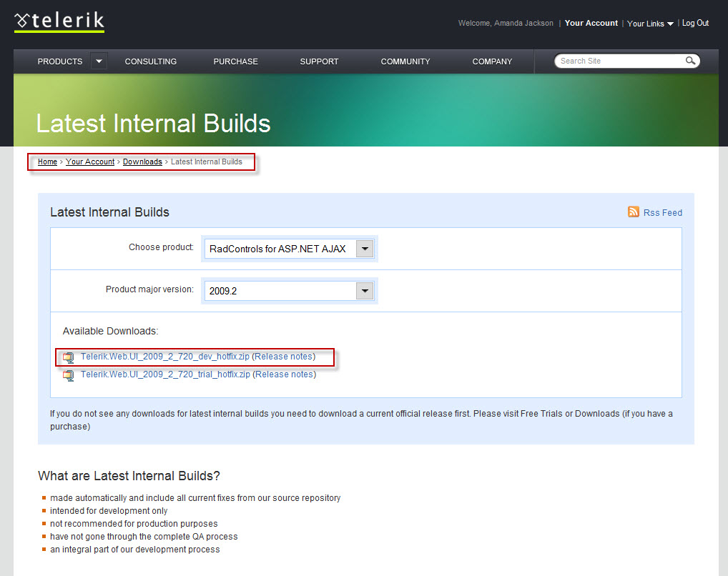Open the Products menu arrow
The height and width of the screenshot is (576, 728).
[99, 61]
